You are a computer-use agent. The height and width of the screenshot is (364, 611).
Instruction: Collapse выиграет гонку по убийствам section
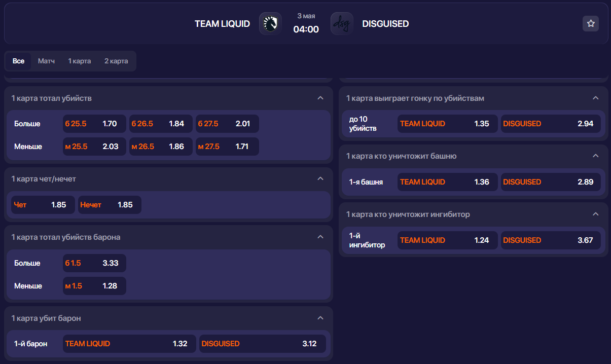click(x=596, y=98)
